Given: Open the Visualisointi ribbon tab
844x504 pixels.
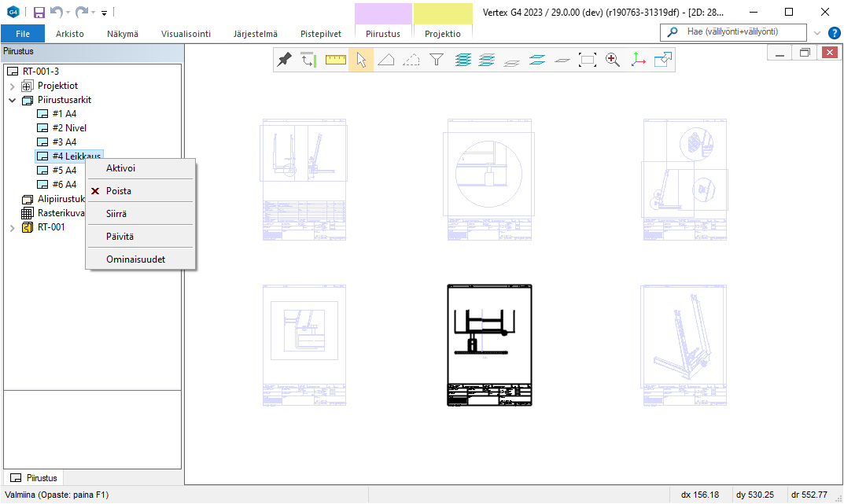Looking at the screenshot, I should (x=186, y=34).
